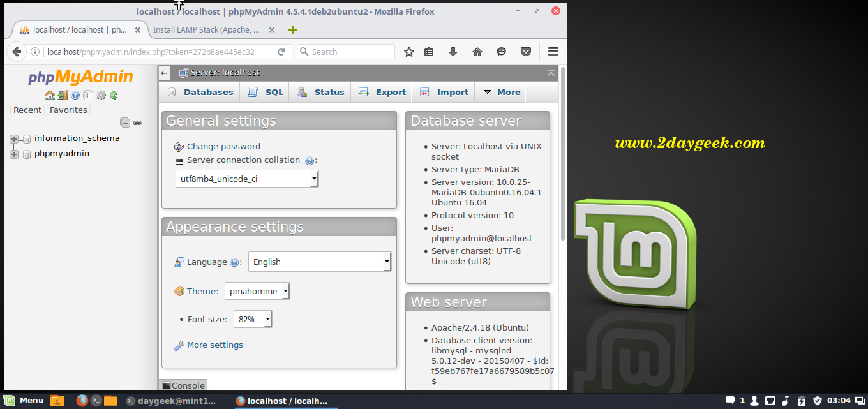This screenshot has width=868, height=409.
Task: Click the Change password link
Action: tap(223, 147)
